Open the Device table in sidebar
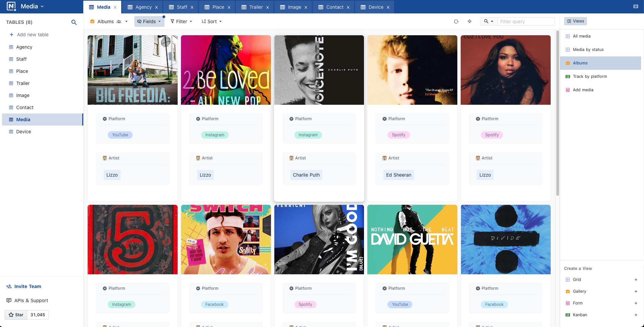Image resolution: width=644 pixels, height=327 pixels. (42, 132)
